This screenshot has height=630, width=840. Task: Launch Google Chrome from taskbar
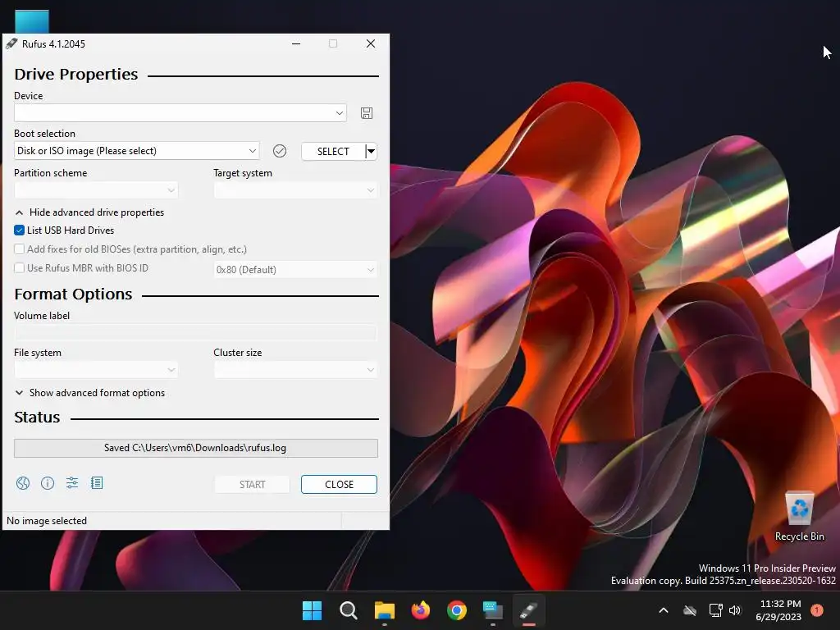coord(457,610)
